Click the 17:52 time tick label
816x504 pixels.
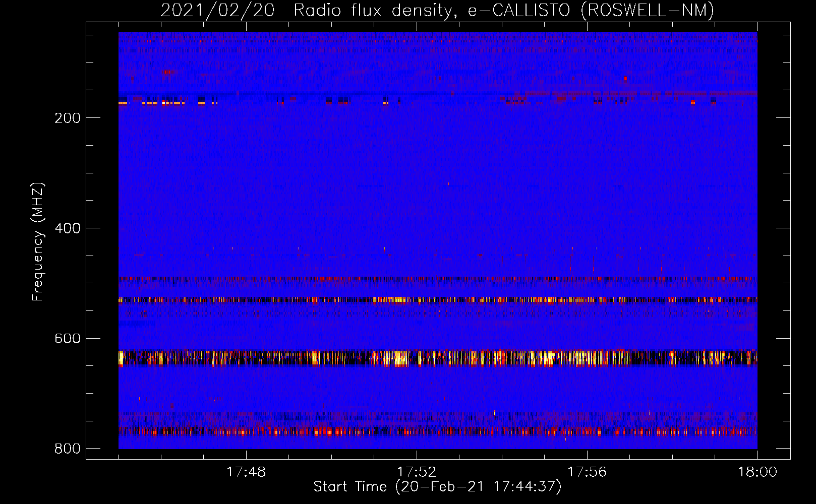point(417,472)
